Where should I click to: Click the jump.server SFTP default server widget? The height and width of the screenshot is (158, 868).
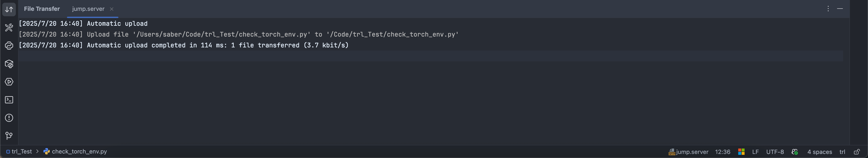688,152
